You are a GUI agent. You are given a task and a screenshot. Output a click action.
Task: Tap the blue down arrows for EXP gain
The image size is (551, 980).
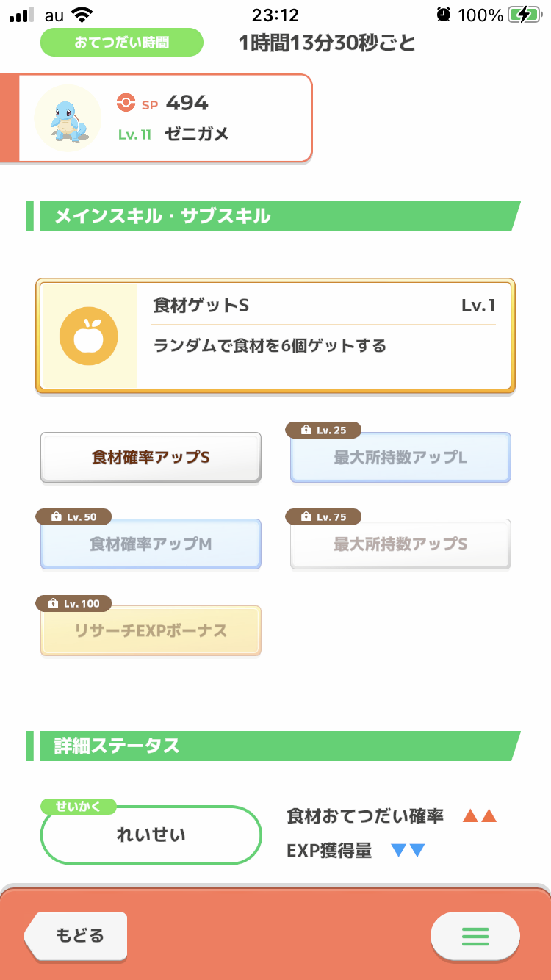(408, 851)
